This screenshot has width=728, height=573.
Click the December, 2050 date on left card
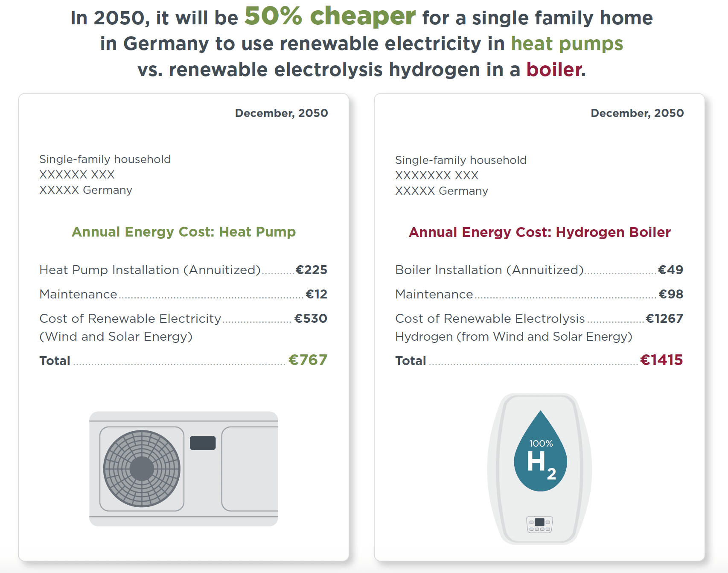point(282,113)
